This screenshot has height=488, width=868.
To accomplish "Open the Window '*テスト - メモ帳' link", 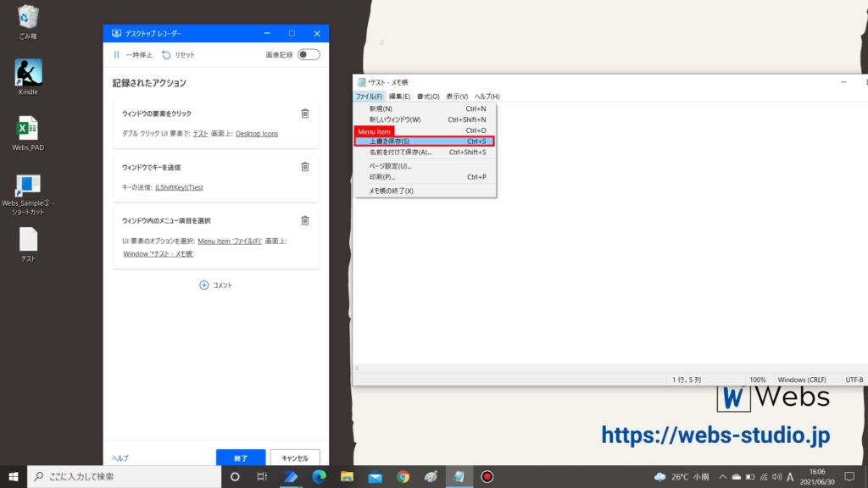I will (159, 253).
